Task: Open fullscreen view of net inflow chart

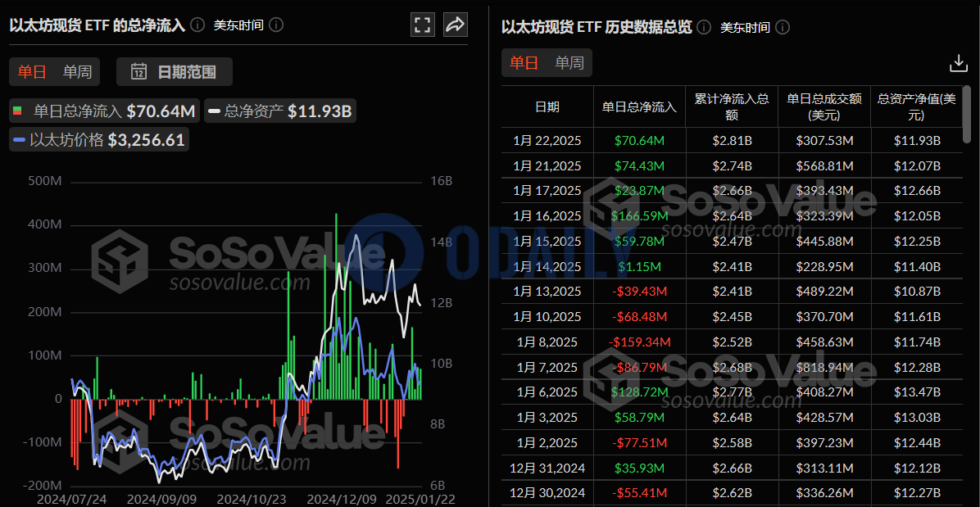Action: (x=423, y=25)
